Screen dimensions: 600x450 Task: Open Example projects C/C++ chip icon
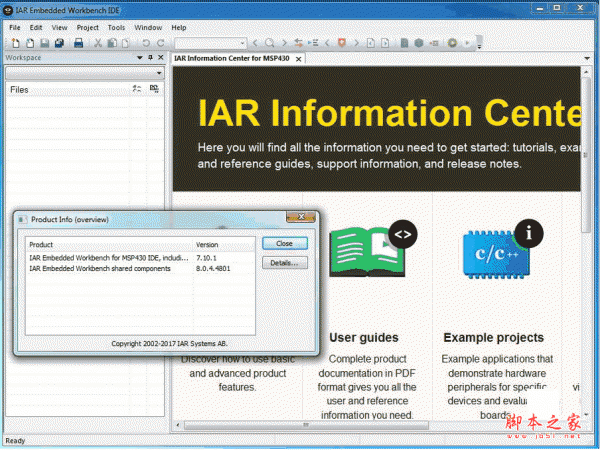(x=503, y=249)
